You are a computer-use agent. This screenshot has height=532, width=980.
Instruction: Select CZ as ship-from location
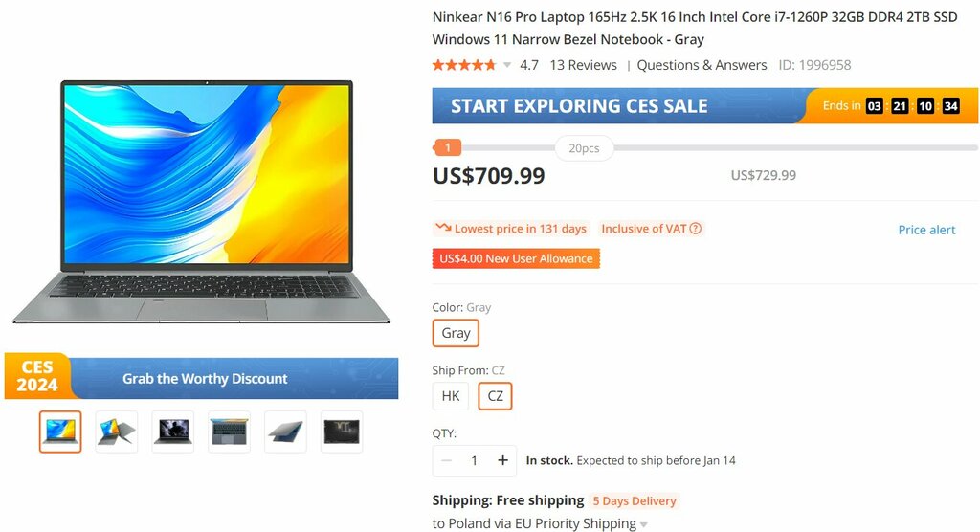click(495, 396)
